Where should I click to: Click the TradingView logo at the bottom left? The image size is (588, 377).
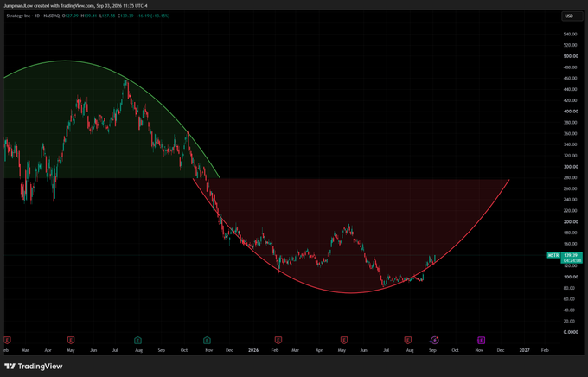pyautogui.click(x=34, y=367)
